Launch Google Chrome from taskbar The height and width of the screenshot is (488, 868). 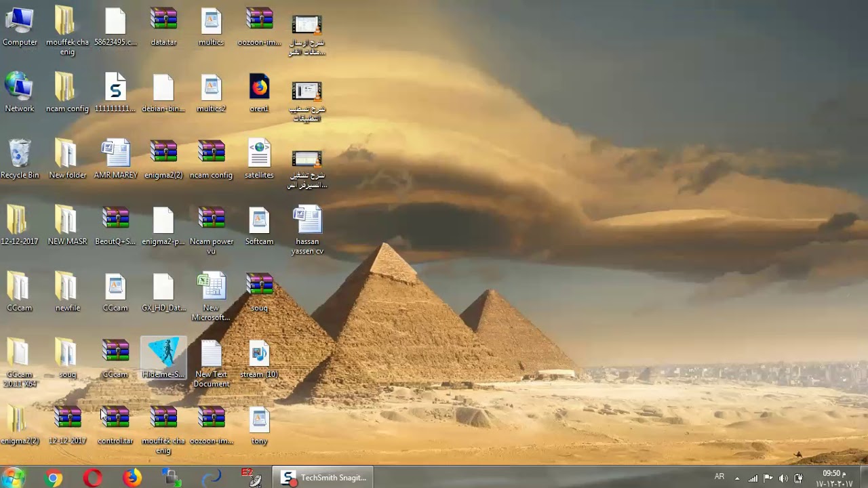tap(53, 478)
